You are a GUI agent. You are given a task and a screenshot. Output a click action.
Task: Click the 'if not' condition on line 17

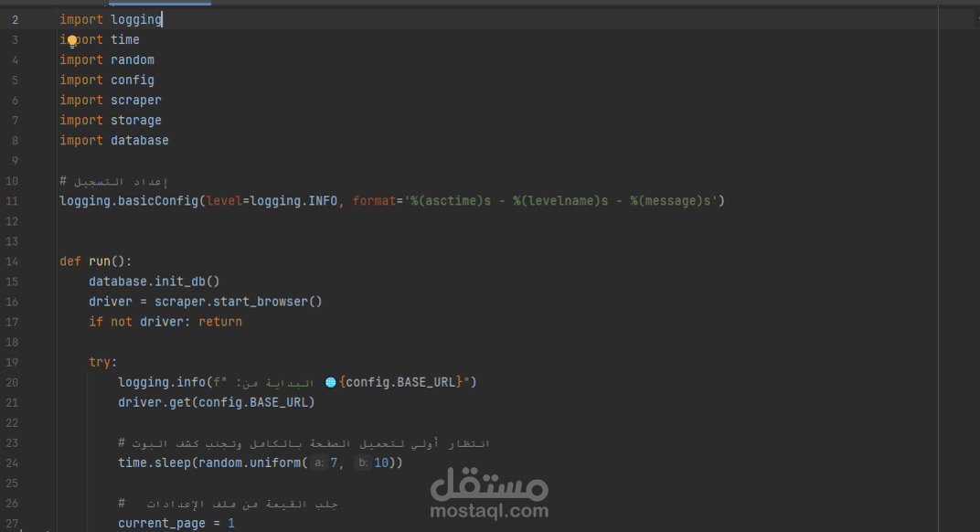tap(111, 322)
